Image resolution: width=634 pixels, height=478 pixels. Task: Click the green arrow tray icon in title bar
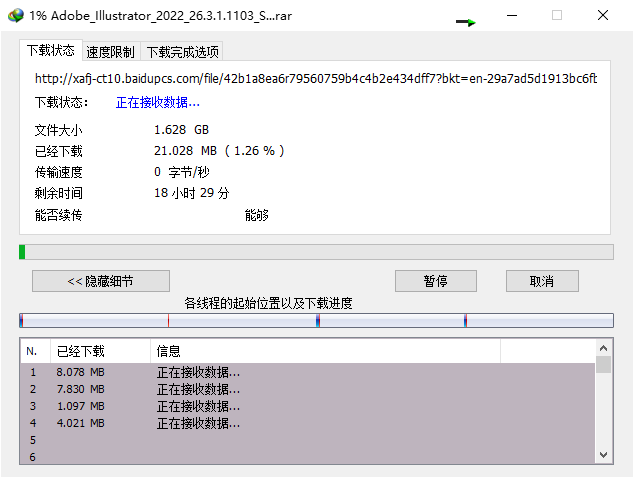[466, 22]
